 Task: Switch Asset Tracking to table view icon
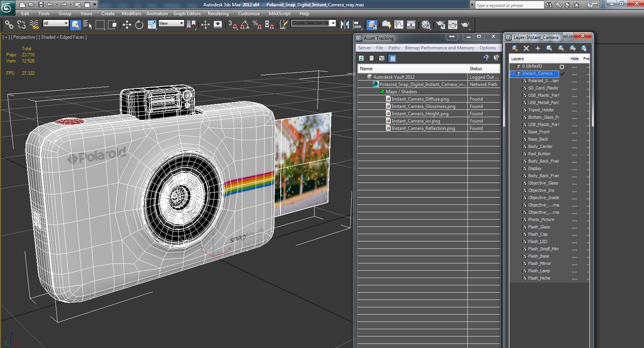click(x=392, y=58)
